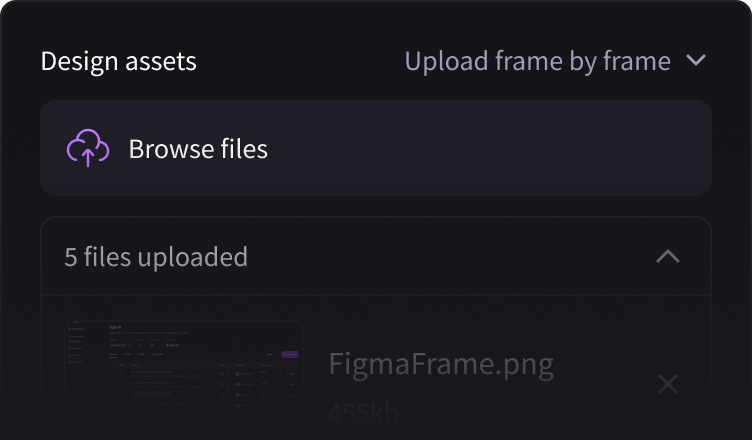Open the Upload frame by frame dropdown

point(555,61)
